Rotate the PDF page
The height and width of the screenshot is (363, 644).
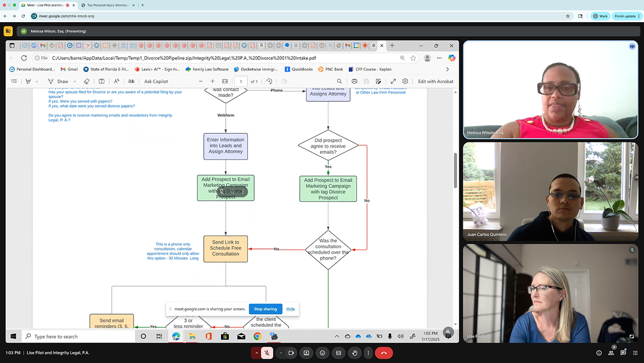270,81
